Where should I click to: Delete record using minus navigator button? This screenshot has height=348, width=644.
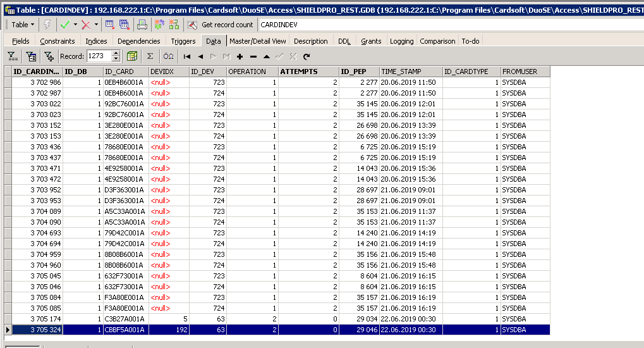[x=253, y=56]
